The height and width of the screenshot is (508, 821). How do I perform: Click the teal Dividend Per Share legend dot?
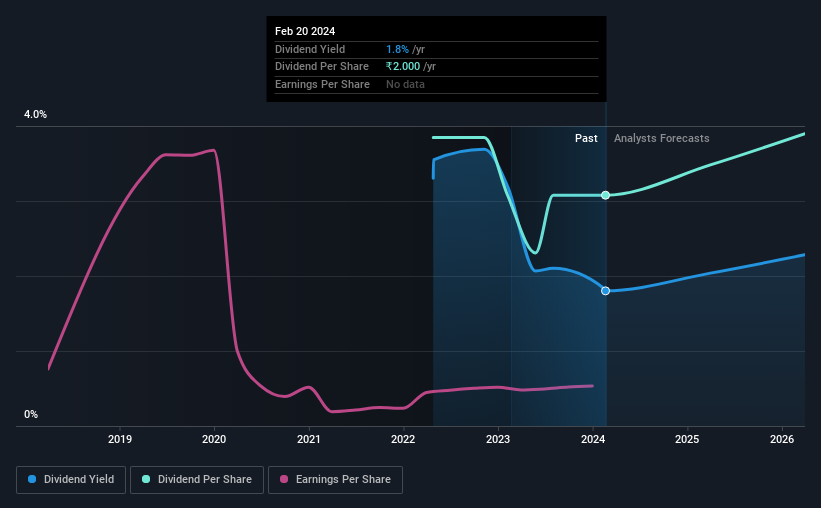[x=146, y=479]
